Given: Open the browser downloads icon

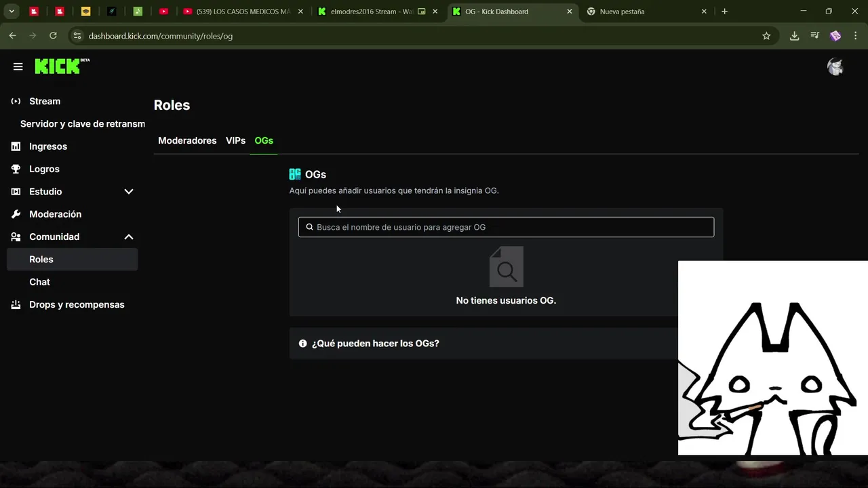Looking at the screenshot, I should [794, 36].
